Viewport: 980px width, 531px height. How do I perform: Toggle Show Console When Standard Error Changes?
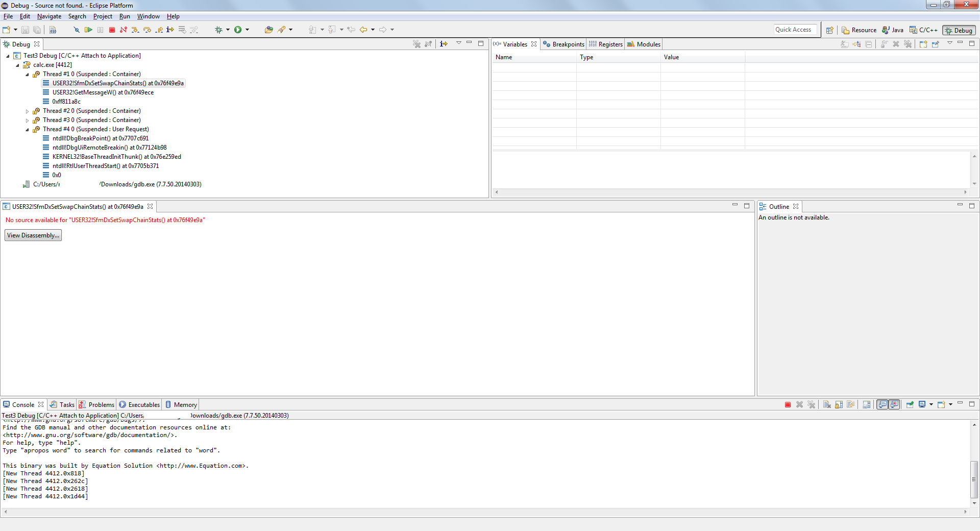coord(894,405)
